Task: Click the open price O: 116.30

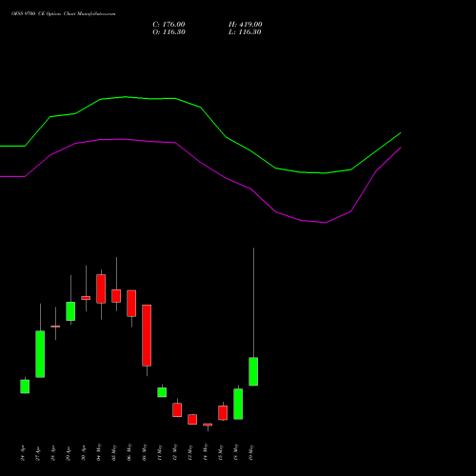Action: coord(169,32)
